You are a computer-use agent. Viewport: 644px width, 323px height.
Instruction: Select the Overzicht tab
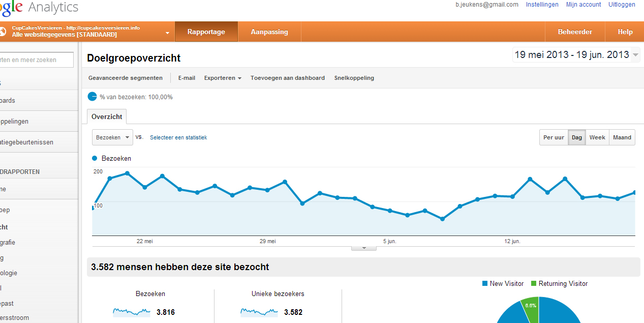tap(107, 116)
